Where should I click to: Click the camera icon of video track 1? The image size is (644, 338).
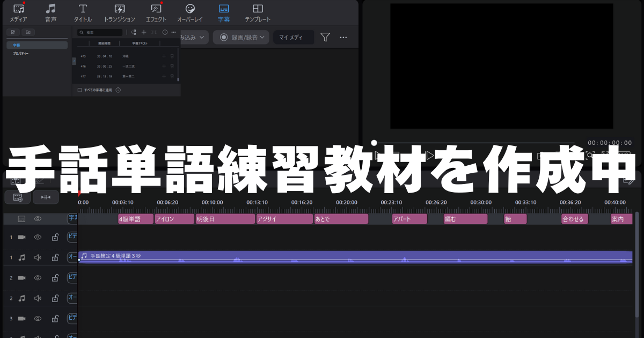coord(21,237)
